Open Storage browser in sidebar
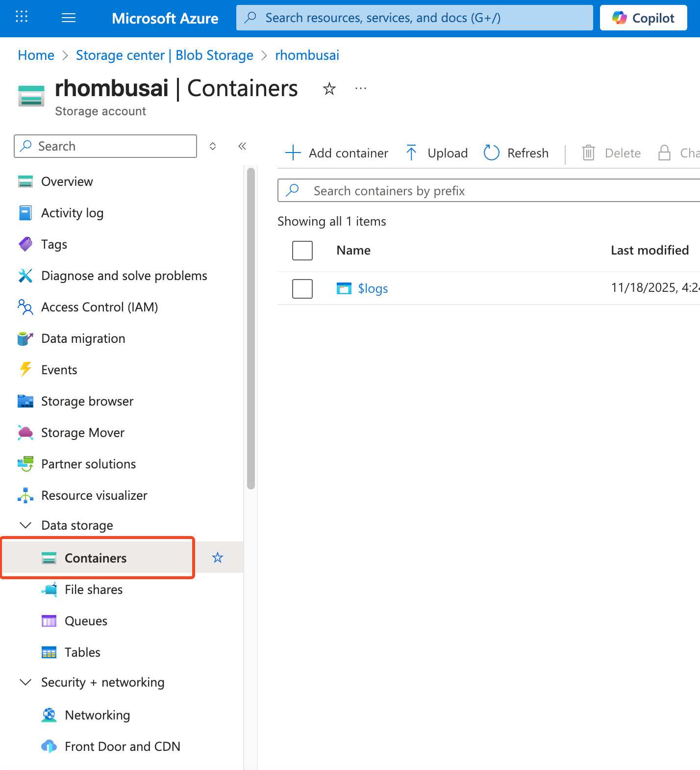This screenshot has width=700, height=770. [87, 401]
